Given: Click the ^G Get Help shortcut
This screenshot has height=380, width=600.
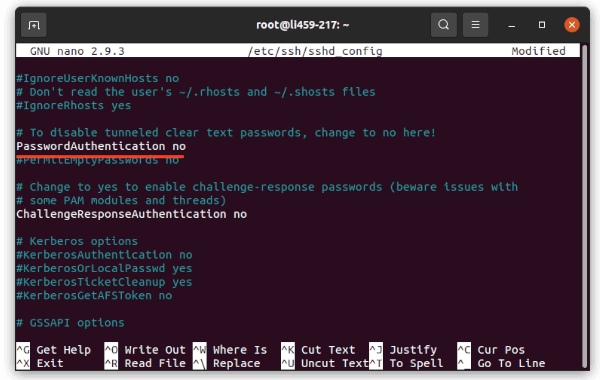Looking at the screenshot, I should [54, 350].
